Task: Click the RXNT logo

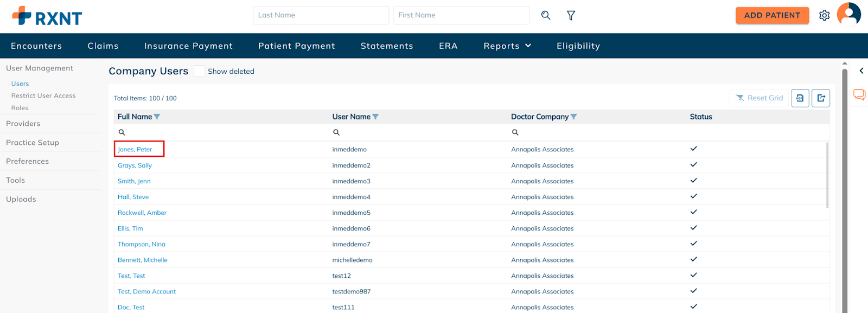Action: coord(47,17)
